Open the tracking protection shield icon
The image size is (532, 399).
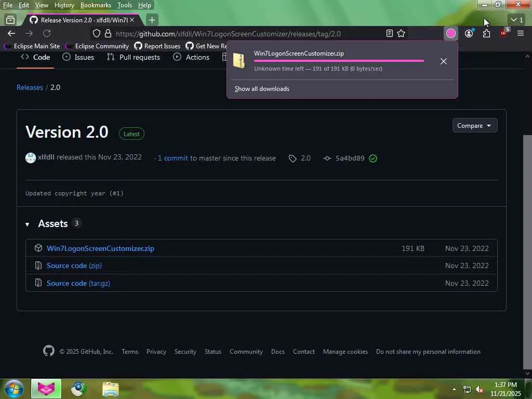tap(97, 33)
